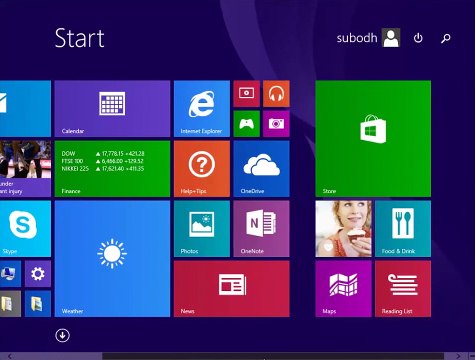Open the Skype tile
The height and width of the screenshot is (360, 475).
(25, 229)
